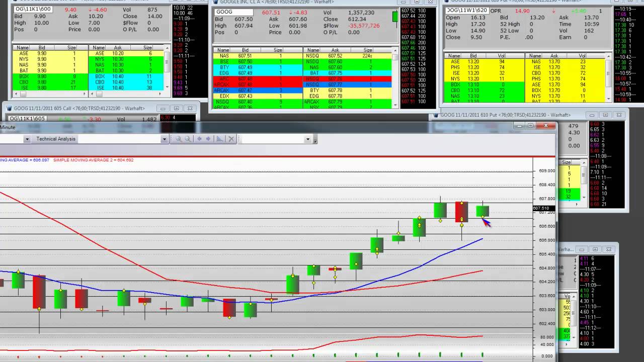Click the green candle indicator in GOOG quote panel

pyautogui.click(x=395, y=16)
